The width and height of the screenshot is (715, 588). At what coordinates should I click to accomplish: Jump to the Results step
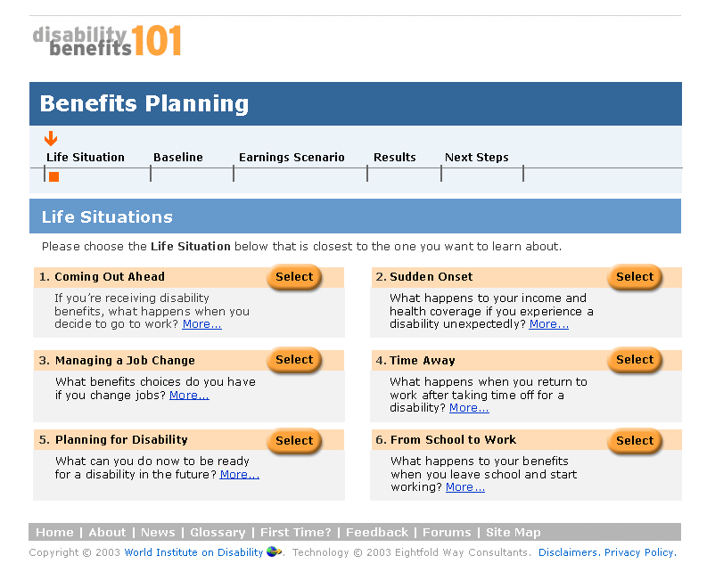click(x=395, y=158)
